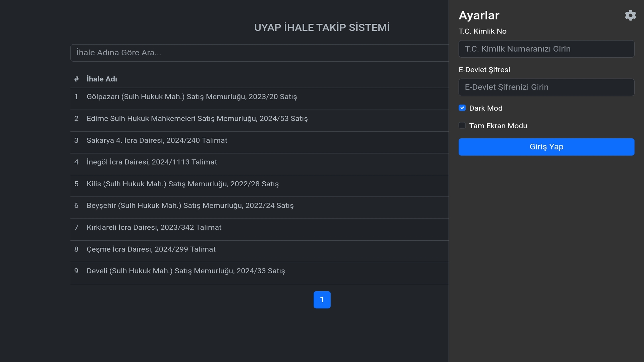
Task: Click the Tam Ekran Modu label text
Action: 498,126
